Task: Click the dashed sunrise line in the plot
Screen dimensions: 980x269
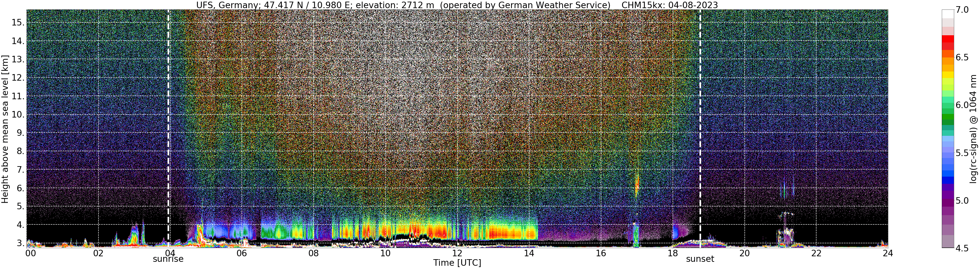Action: coord(169,128)
